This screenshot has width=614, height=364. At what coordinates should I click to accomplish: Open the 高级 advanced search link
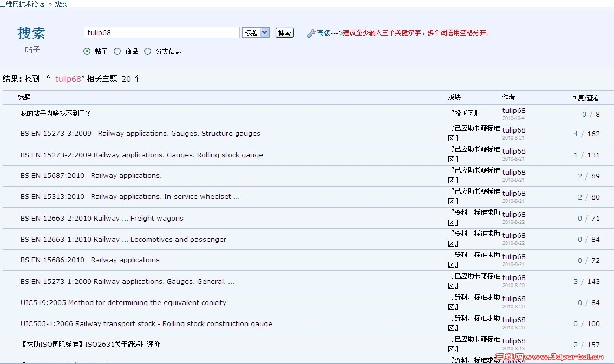pos(323,33)
